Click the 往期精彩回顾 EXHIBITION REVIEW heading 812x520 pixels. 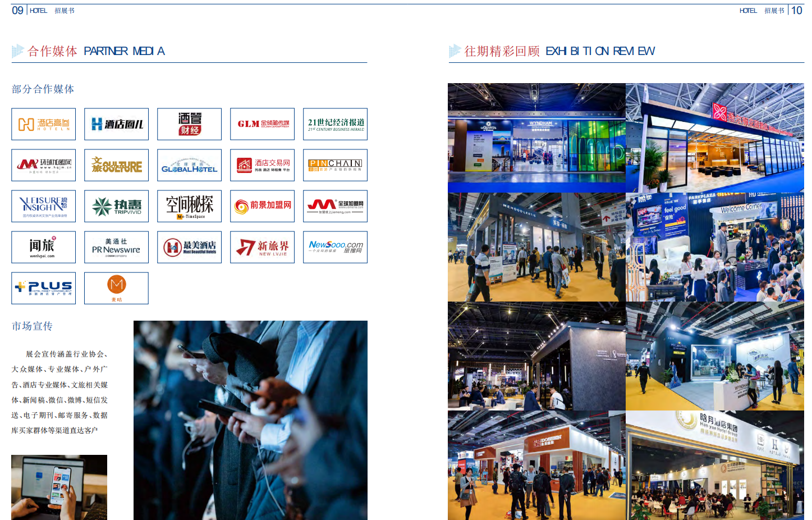[x=559, y=51]
